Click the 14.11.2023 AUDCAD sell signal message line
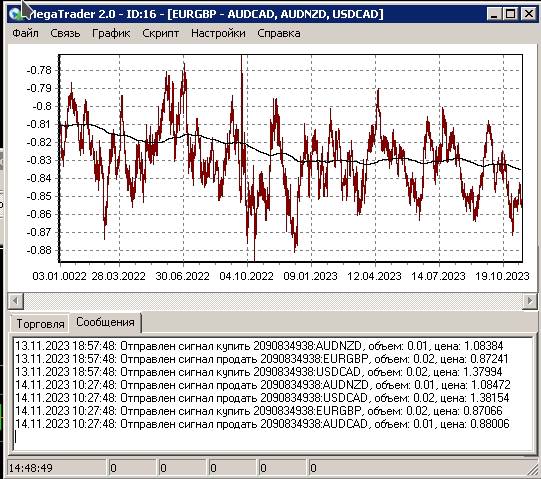This screenshot has width=541, height=479. tap(262, 424)
